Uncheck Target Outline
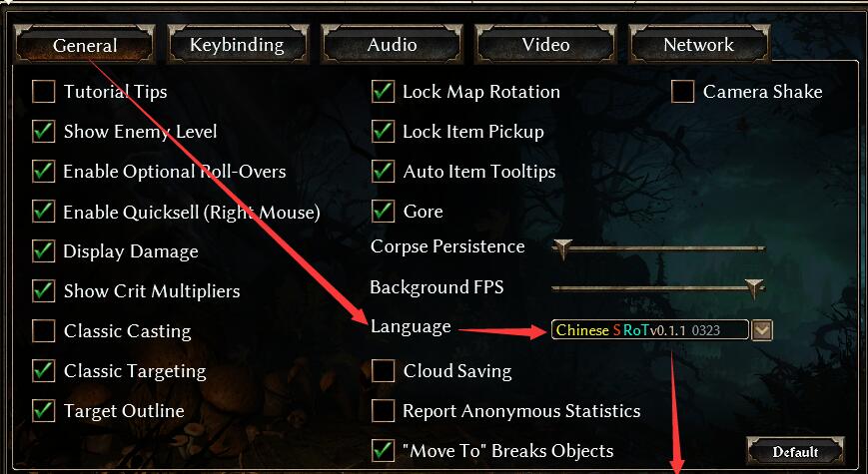The image size is (868, 474). pyautogui.click(x=44, y=410)
